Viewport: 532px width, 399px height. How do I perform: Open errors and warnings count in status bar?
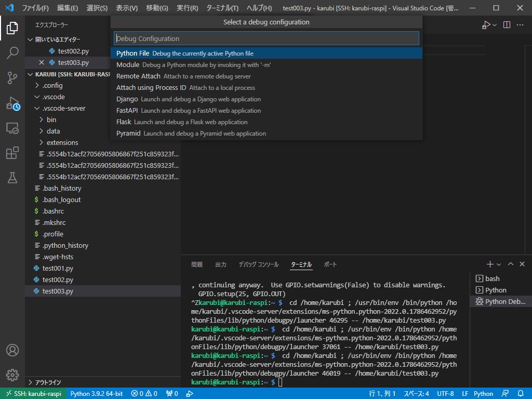point(144,394)
